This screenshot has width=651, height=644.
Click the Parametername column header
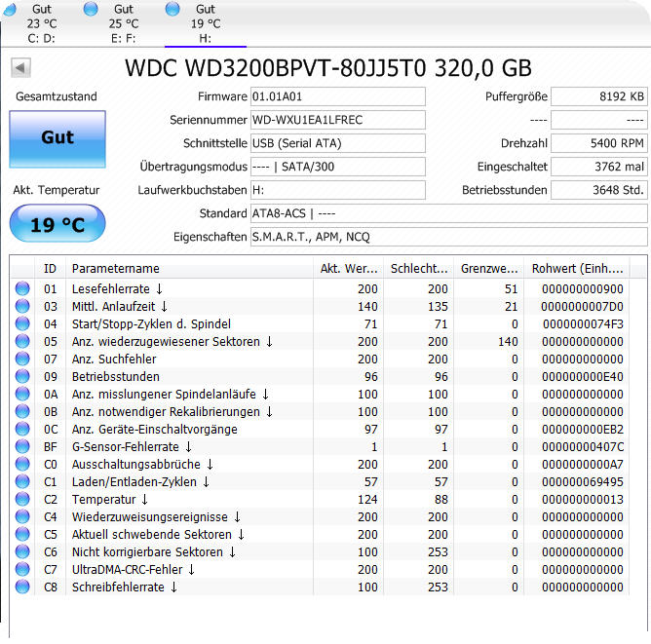point(190,269)
